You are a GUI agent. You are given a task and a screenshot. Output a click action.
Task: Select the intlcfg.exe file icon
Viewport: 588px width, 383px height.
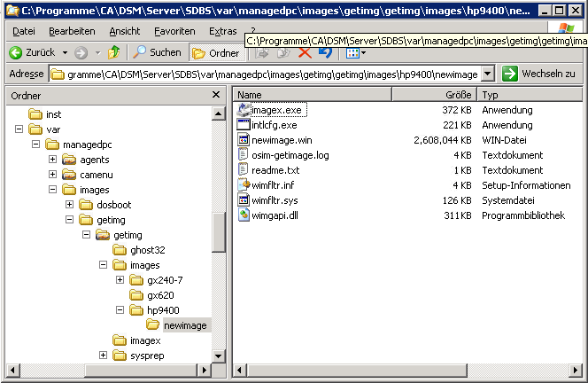pos(244,125)
